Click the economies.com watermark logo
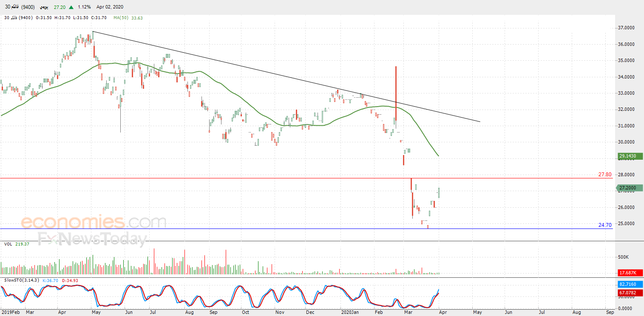 (94, 222)
